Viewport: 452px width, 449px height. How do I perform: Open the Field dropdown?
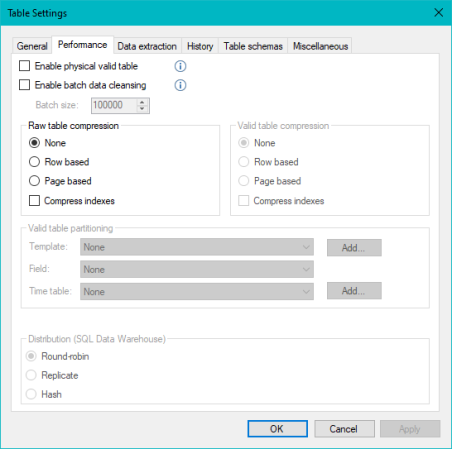tap(197, 269)
